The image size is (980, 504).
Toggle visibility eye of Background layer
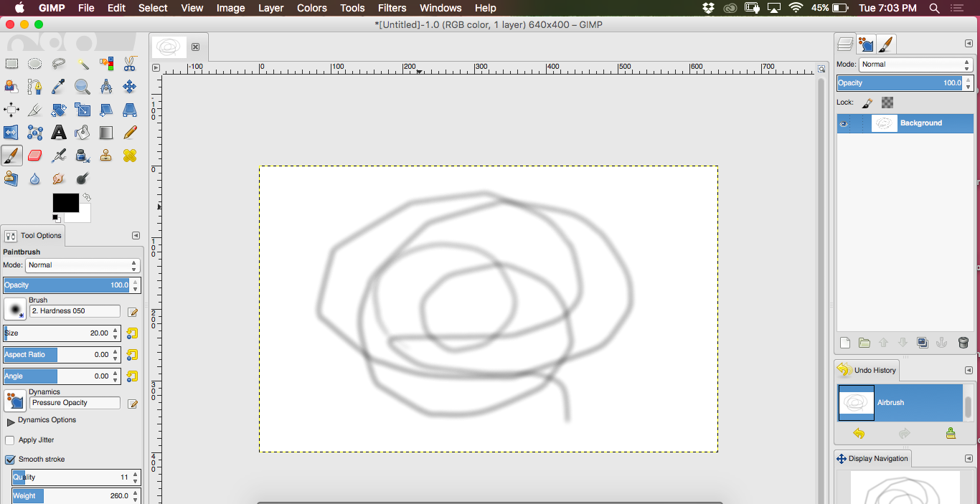844,123
